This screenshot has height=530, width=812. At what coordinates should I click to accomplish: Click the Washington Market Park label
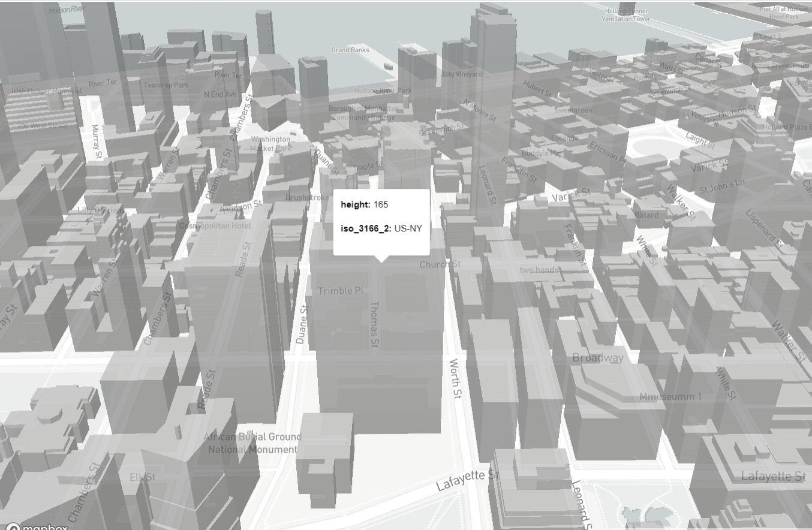tap(270, 143)
